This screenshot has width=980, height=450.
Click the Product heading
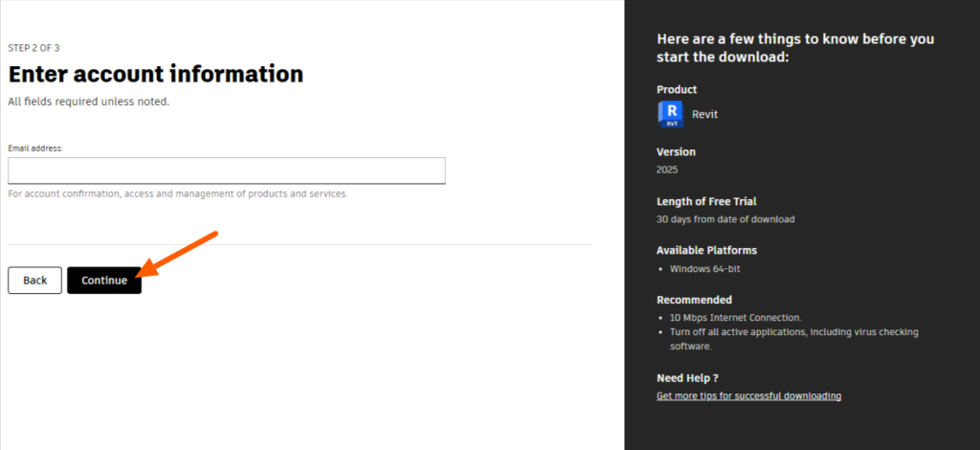[677, 90]
